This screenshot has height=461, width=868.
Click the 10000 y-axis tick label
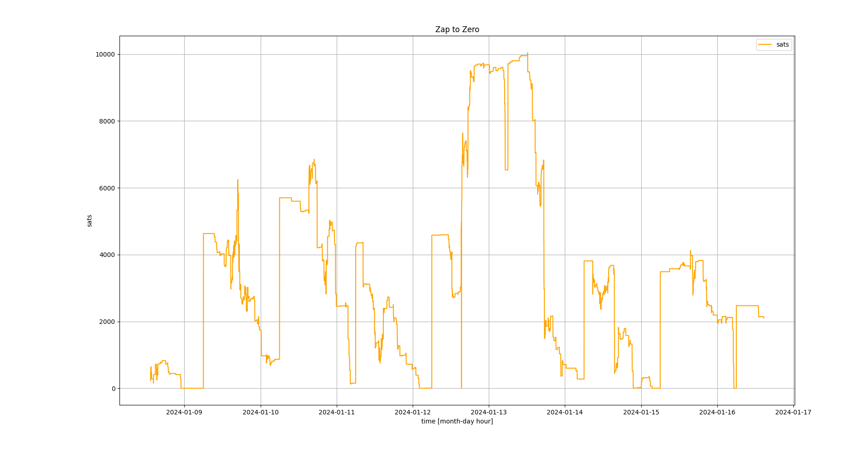tap(105, 54)
